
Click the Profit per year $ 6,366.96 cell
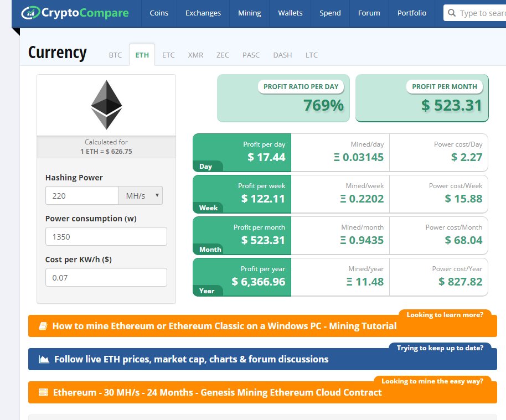coord(242,277)
